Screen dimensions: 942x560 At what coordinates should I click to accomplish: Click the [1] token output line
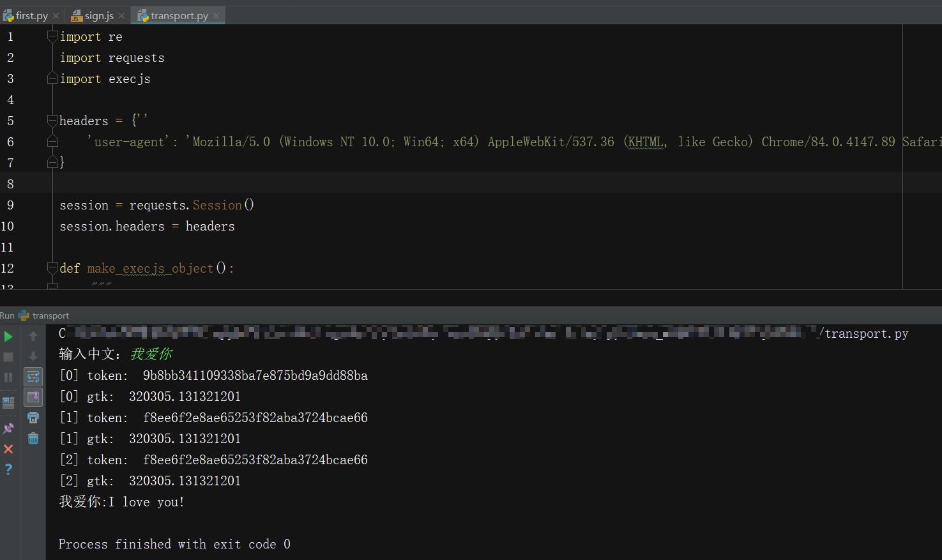[x=213, y=418]
